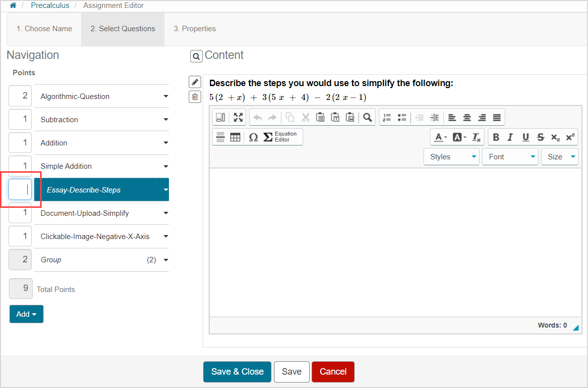This screenshot has width=588, height=388.
Task: Go to the Choose Name tab
Action: tap(44, 29)
